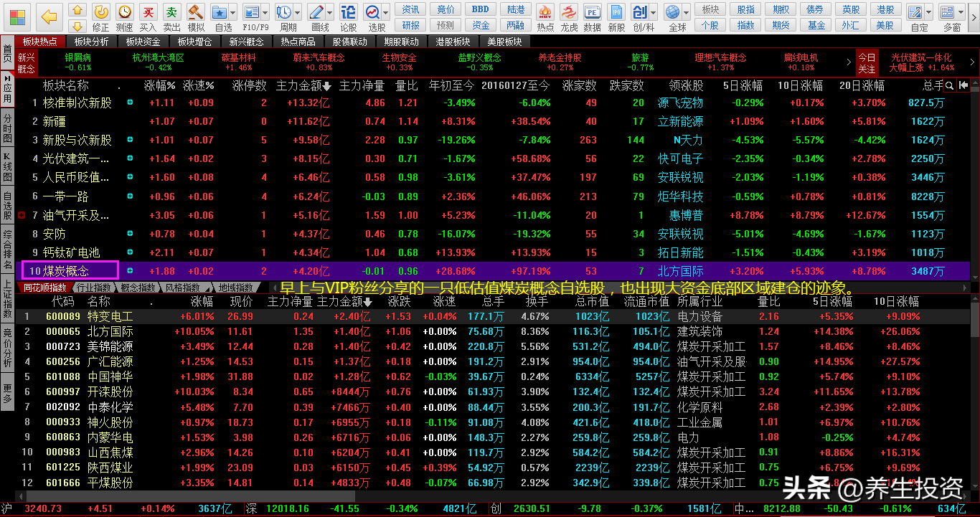Expand the 周期 period dropdown arrow
Image resolution: width=980 pixels, height=517 pixels.
297,13
